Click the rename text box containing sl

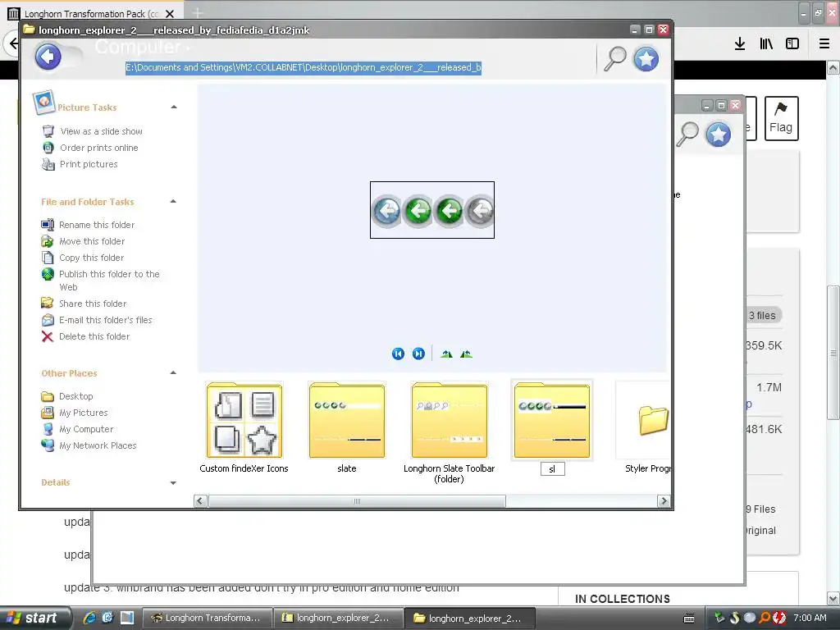pos(552,469)
